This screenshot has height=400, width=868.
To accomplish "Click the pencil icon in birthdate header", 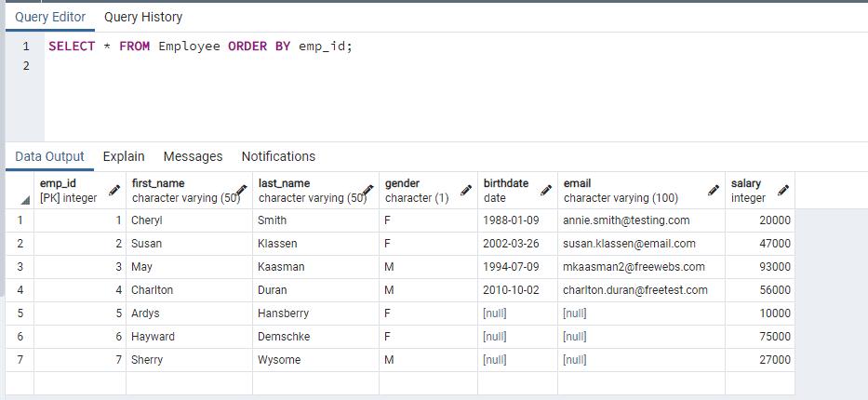I will point(546,191).
